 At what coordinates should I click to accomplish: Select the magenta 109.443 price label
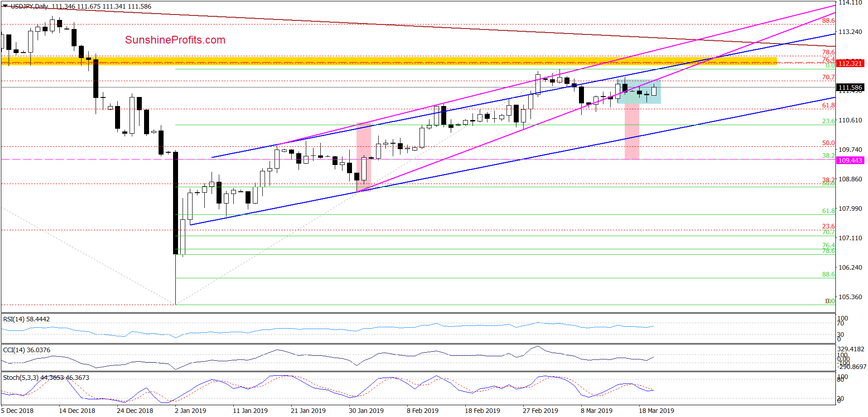(850, 160)
